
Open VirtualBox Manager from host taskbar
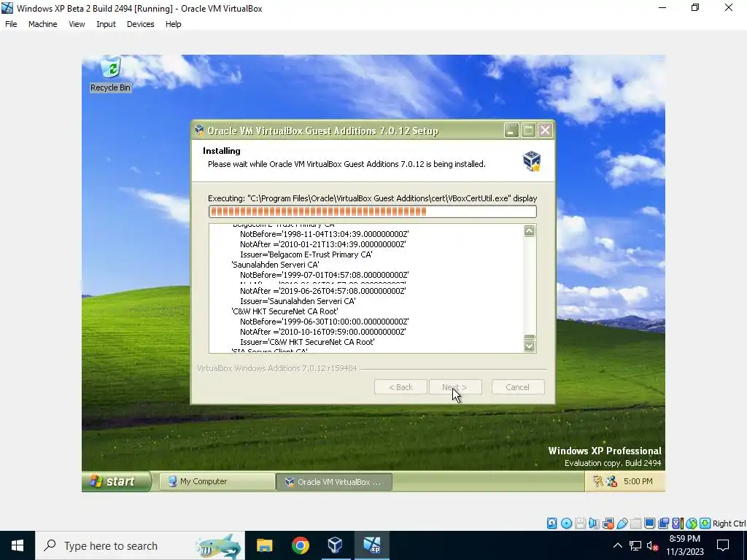[x=336, y=545]
